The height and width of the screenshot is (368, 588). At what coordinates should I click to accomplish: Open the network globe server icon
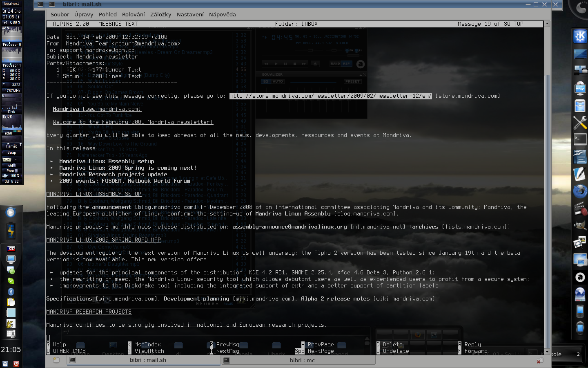pos(580,294)
